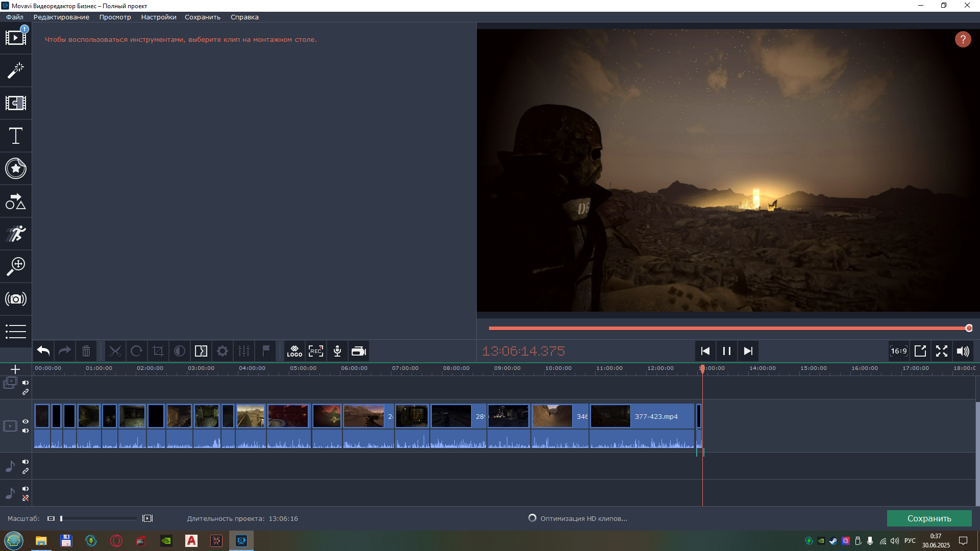Open the Справка menu
This screenshot has height=551, width=980.
244,17
